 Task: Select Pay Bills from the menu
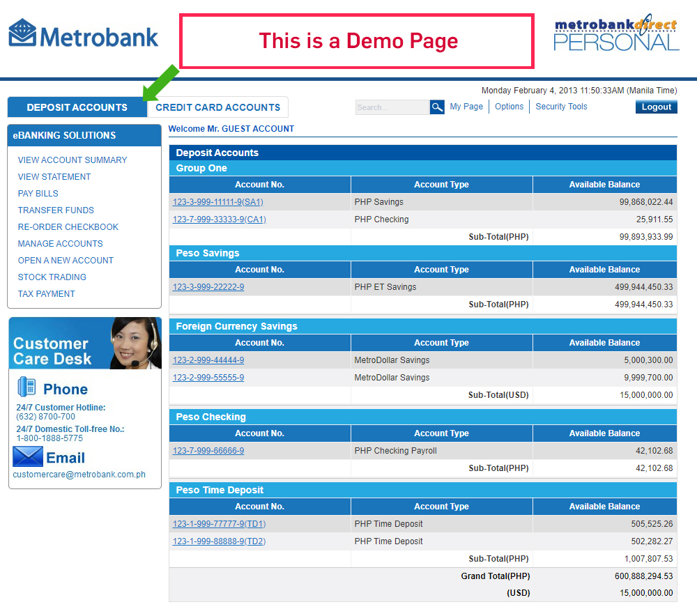point(38,193)
